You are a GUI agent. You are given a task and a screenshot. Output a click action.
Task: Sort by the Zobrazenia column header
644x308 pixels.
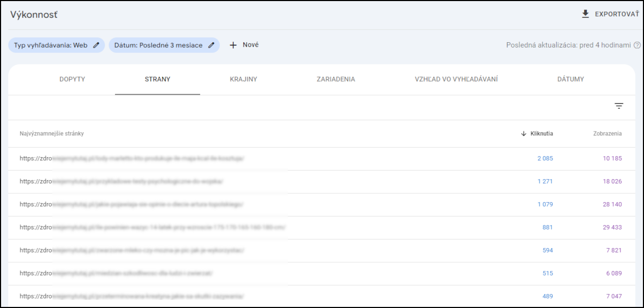[607, 134]
